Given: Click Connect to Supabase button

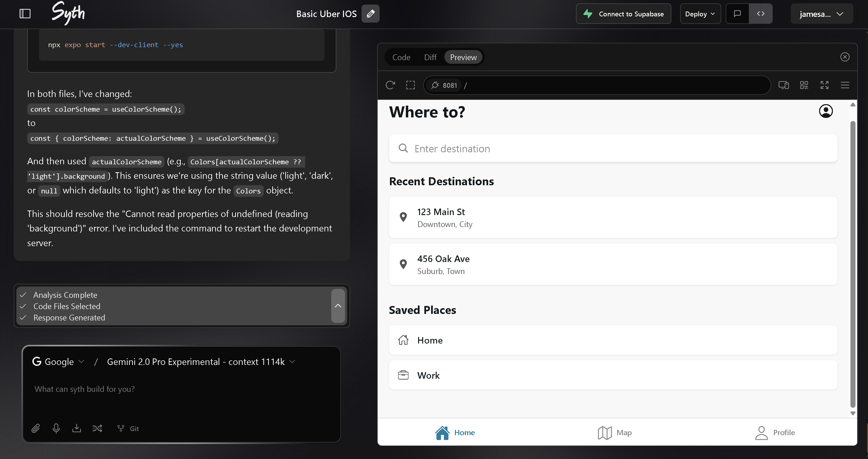Looking at the screenshot, I should tap(623, 14).
